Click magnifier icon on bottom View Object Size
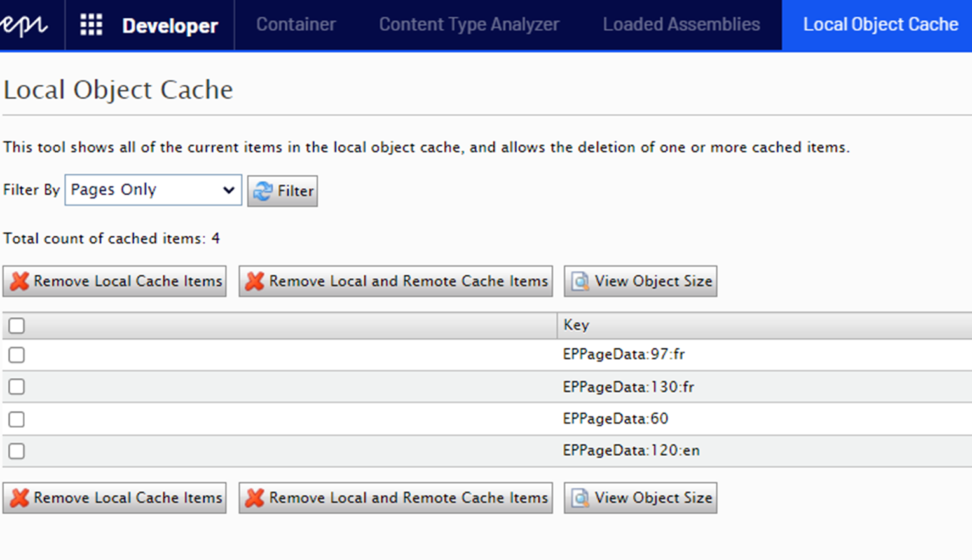The width and height of the screenshot is (972, 560). [x=580, y=498]
